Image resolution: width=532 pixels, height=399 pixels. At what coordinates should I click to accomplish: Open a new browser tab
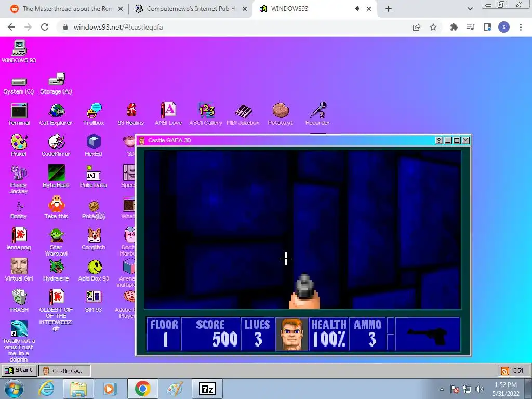[389, 9]
